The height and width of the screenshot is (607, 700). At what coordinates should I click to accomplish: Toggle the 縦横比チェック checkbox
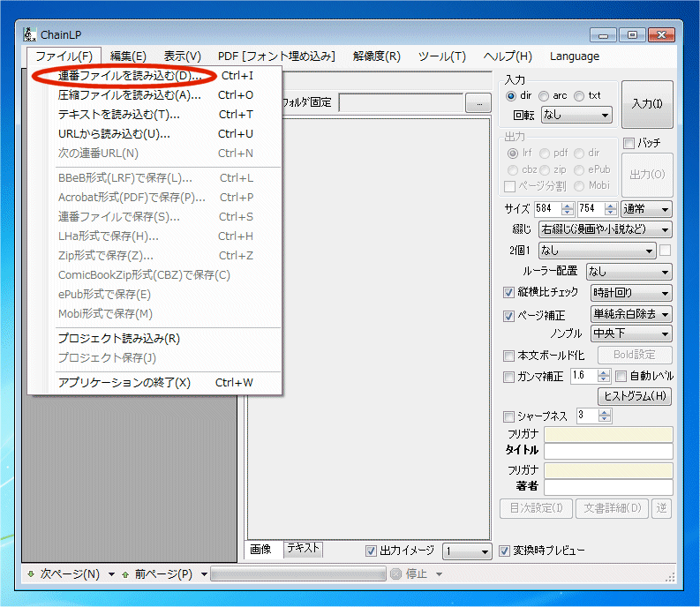pyautogui.click(x=508, y=292)
